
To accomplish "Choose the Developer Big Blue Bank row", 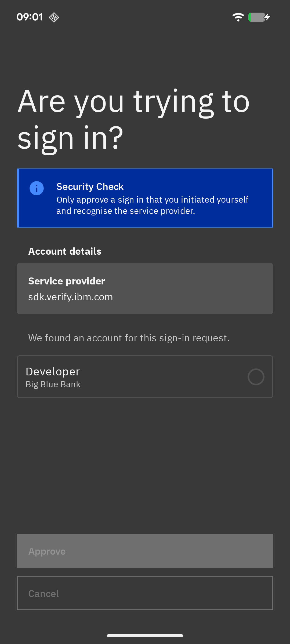I will [x=145, y=377].
